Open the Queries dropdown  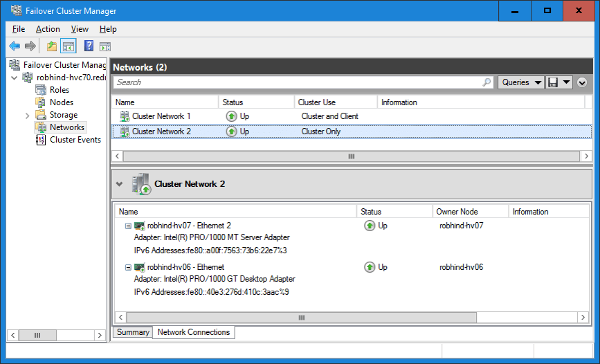click(521, 82)
